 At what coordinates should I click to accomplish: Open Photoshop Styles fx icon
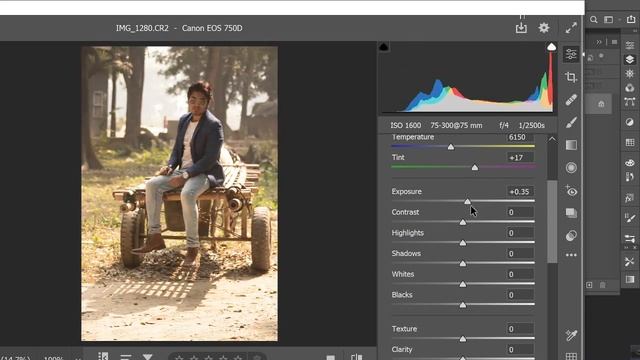pyautogui.click(x=629, y=198)
